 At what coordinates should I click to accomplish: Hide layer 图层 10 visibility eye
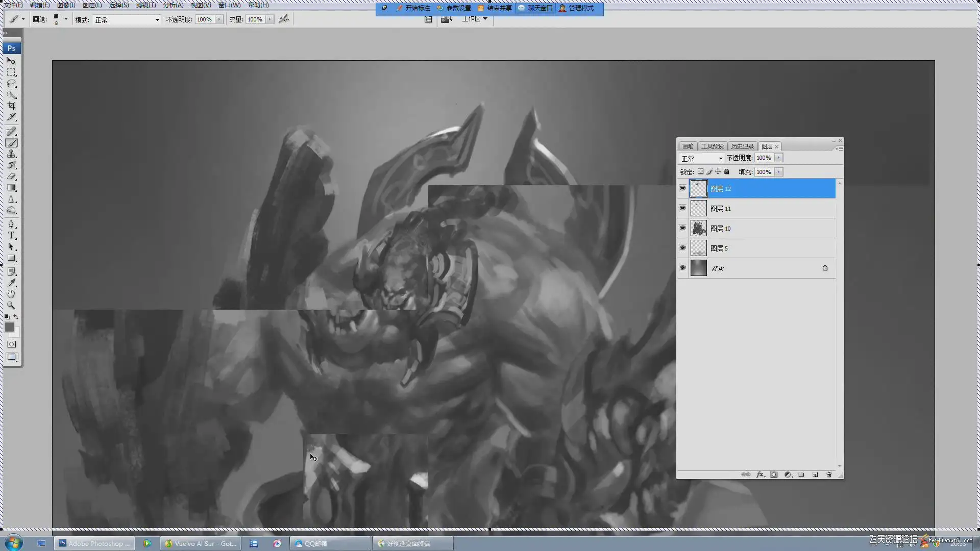tap(682, 228)
